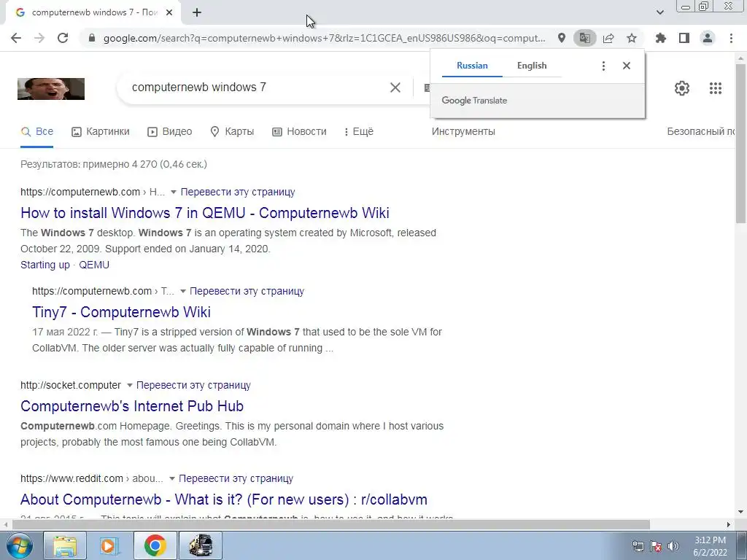Switch to Новости results

point(299,132)
